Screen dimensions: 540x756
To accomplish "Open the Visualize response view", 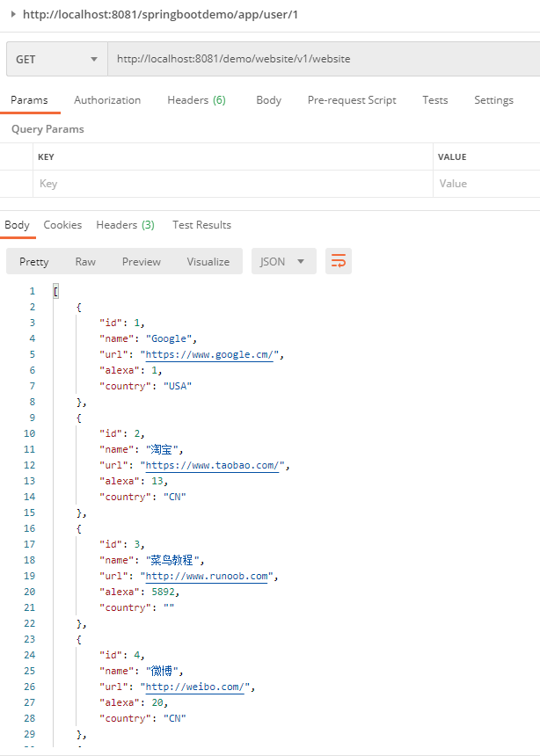I will tap(208, 261).
